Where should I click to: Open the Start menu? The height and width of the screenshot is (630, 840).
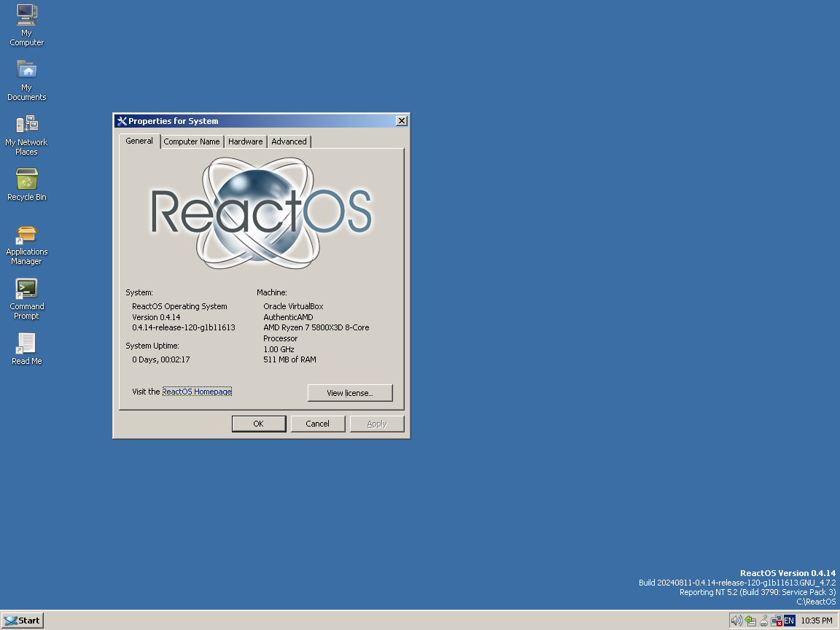tap(23, 621)
